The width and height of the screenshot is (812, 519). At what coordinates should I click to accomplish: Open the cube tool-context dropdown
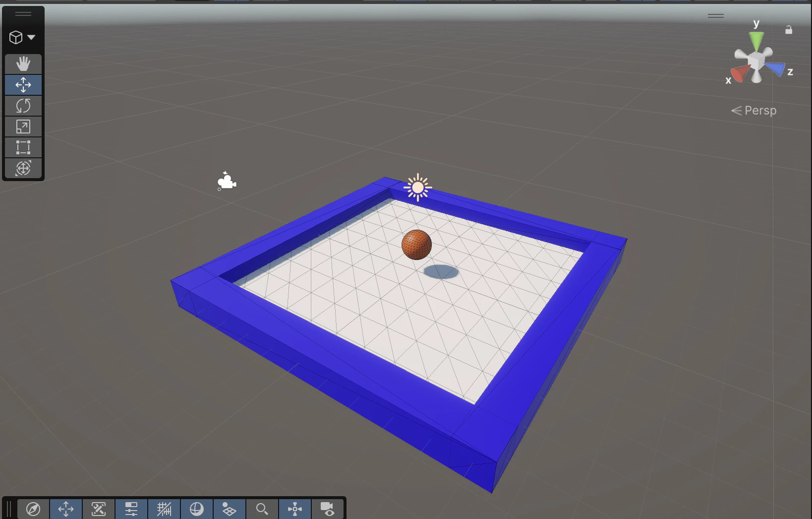[22, 37]
